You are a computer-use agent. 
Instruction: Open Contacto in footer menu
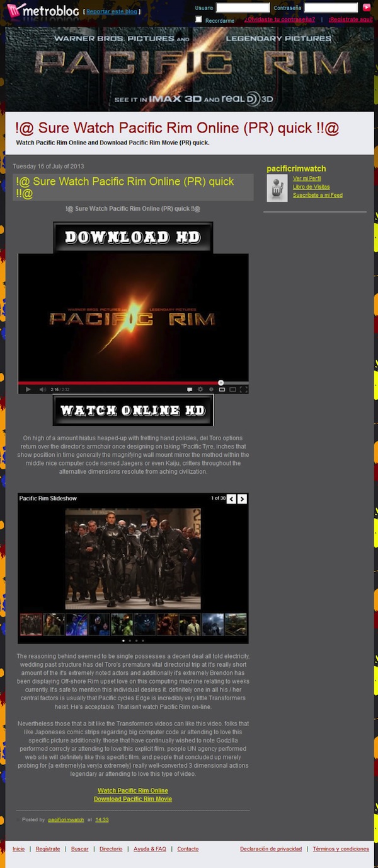[x=188, y=849]
